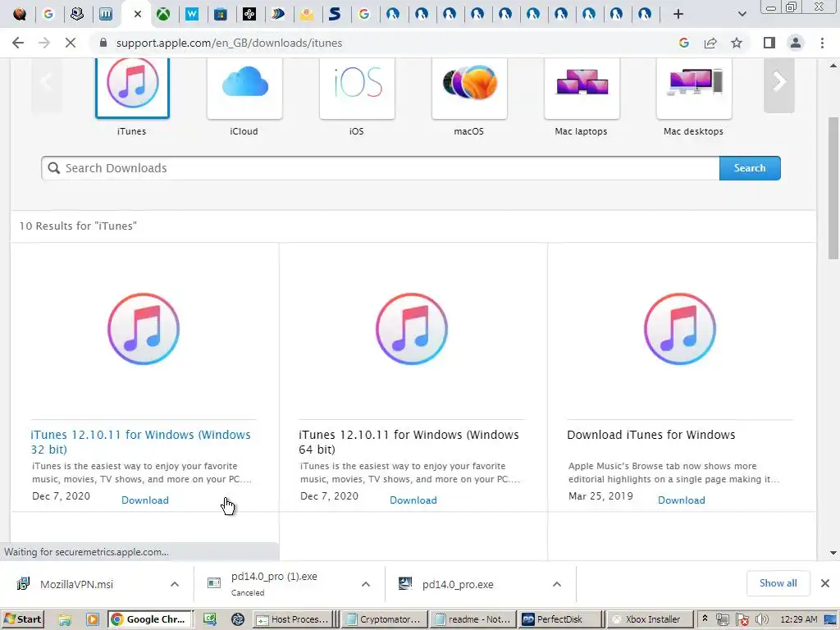This screenshot has width=840, height=630.
Task: Select the macOS category icon
Action: (470, 87)
